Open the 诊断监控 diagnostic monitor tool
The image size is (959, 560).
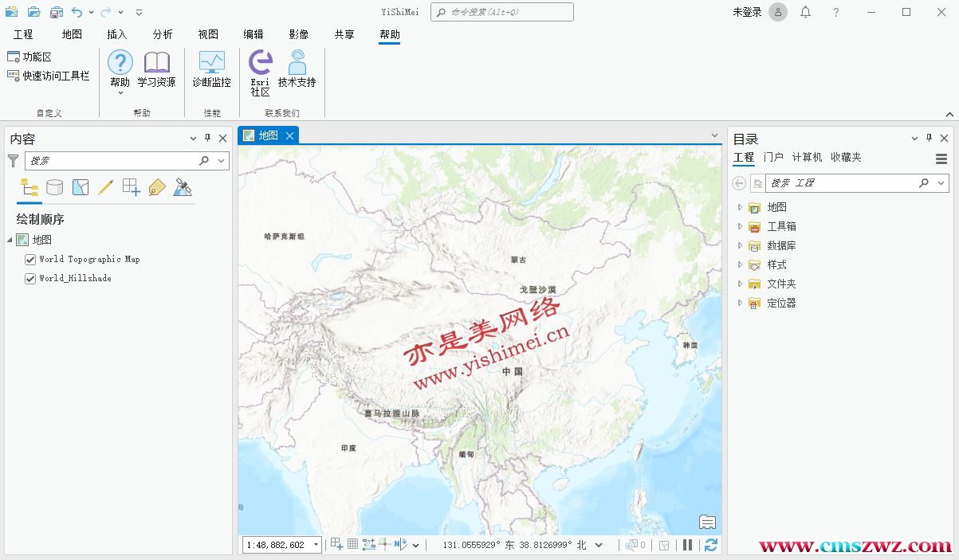pos(211,69)
